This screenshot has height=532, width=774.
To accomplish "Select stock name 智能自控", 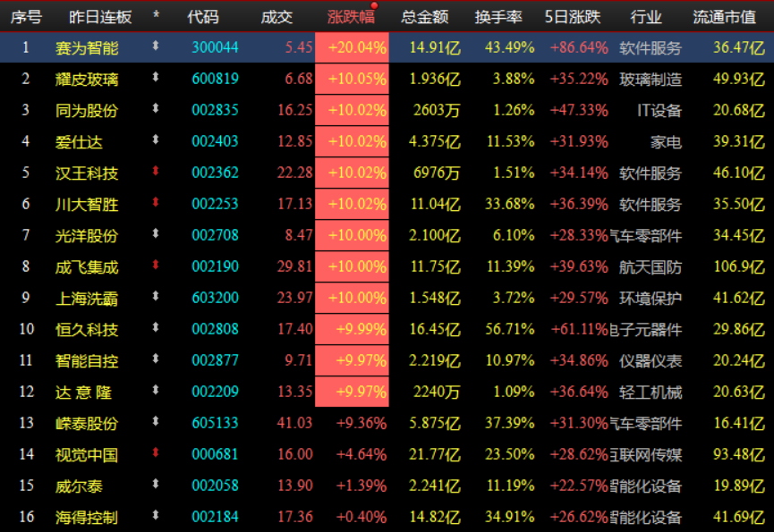I will [87, 361].
